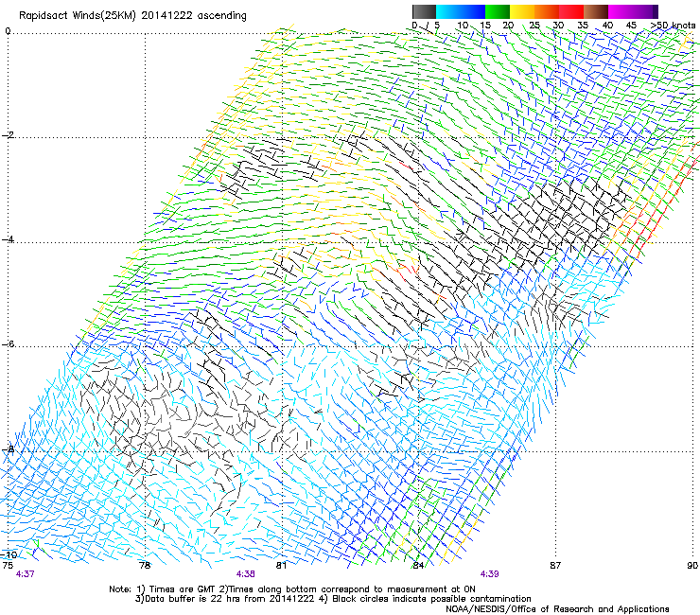Click the longitude label '87'
Screen dimensions: 700x615
click(x=555, y=565)
